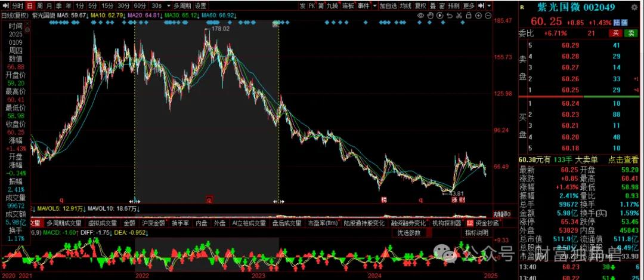
Task: Add stock via 加自选 button
Action: click(388, 6)
